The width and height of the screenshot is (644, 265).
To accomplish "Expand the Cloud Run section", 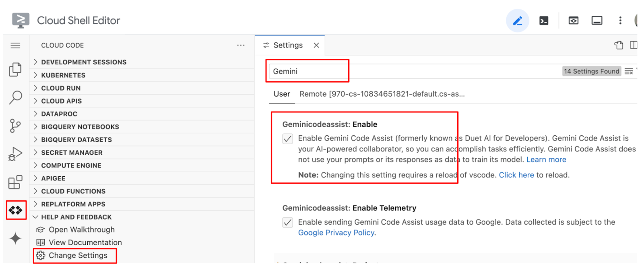I will pos(61,88).
